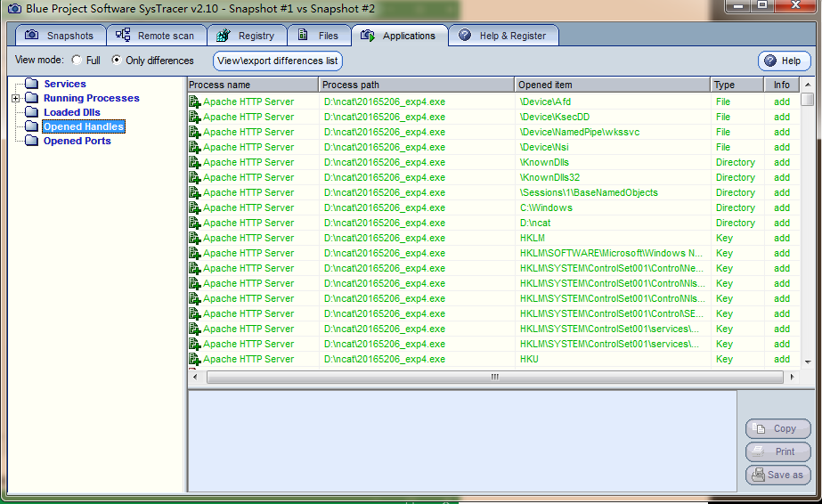Sort by Process path column header
Image resolution: width=822 pixels, height=504 pixels.
[x=416, y=85]
